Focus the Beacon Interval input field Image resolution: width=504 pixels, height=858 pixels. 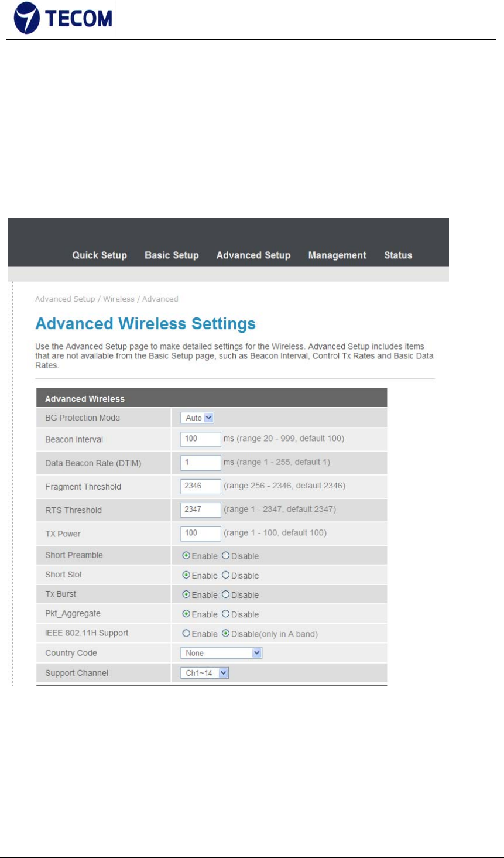pos(201,439)
